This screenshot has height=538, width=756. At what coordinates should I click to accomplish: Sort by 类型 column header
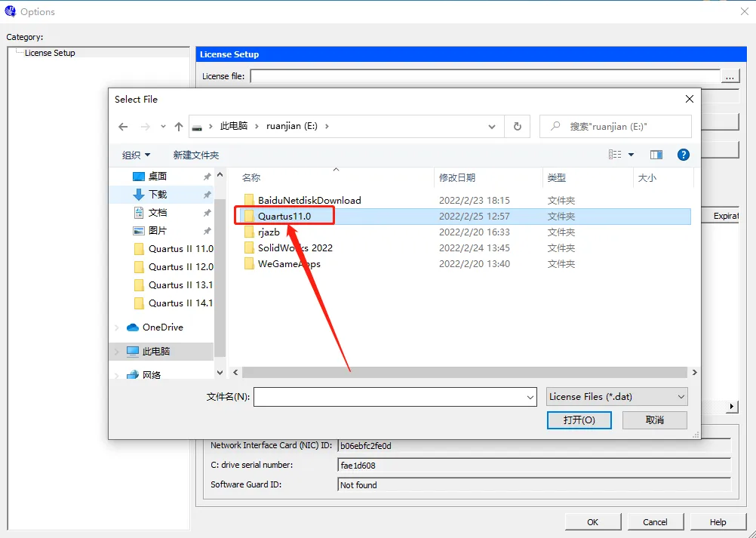[x=556, y=178]
